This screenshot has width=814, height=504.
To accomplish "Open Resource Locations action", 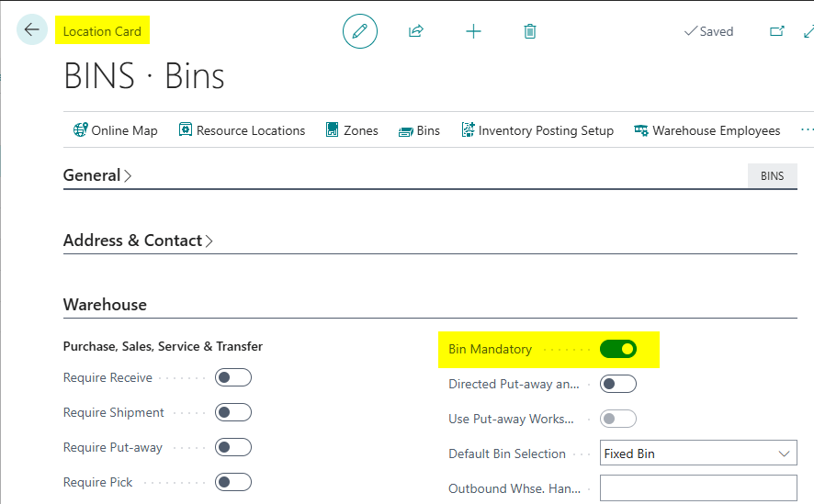I will click(242, 130).
